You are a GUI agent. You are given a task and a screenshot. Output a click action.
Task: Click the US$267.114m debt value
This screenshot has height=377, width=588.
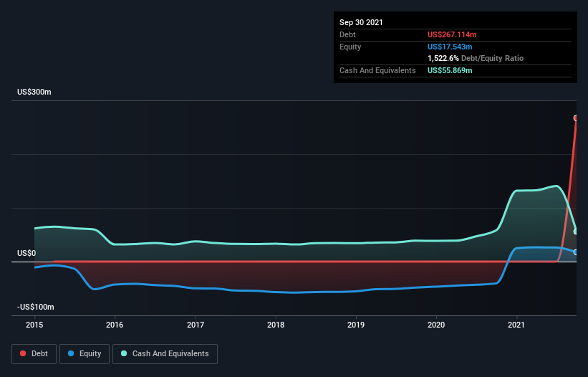(452, 35)
